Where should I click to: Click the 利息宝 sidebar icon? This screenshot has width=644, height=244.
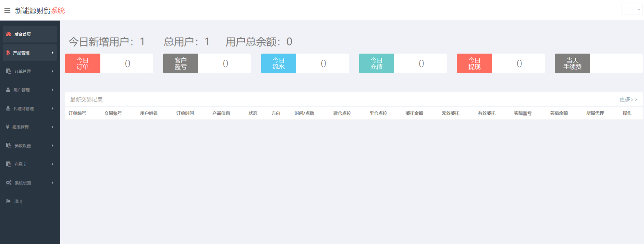[9, 164]
